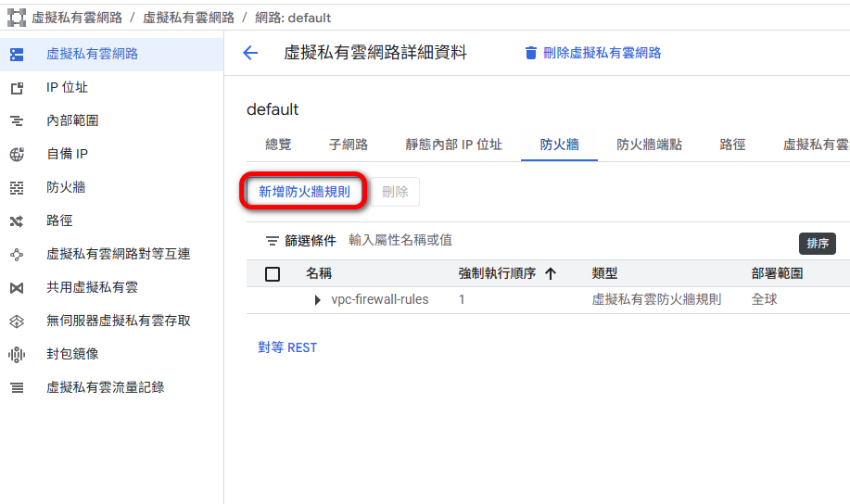Screen dimensions: 850x504
Task: Switch to the 靜態內部 IP 位址 tab
Action: 454,145
